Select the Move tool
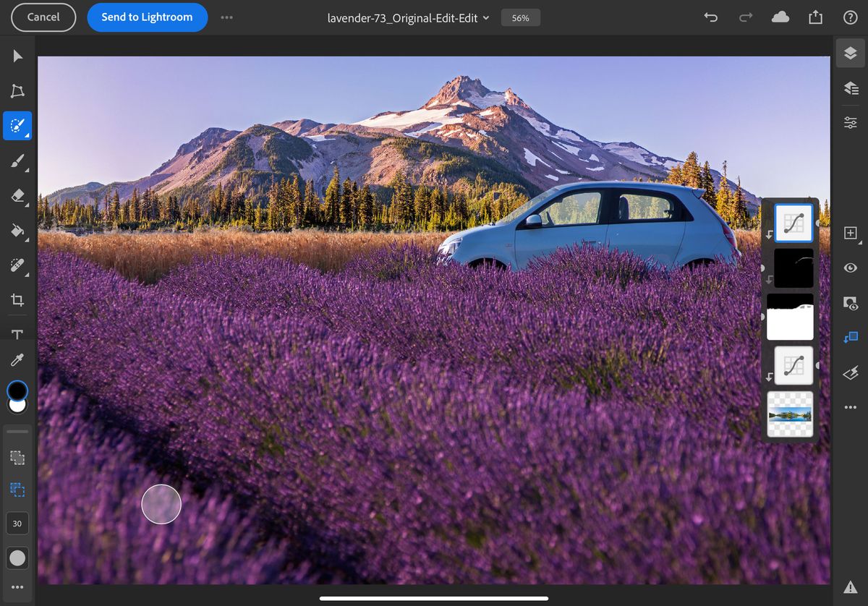The width and height of the screenshot is (868, 606). click(17, 56)
